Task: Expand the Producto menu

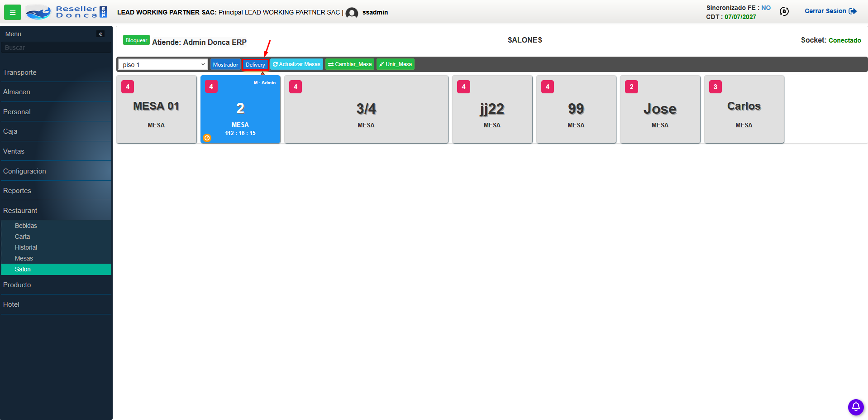Action: (x=56, y=285)
